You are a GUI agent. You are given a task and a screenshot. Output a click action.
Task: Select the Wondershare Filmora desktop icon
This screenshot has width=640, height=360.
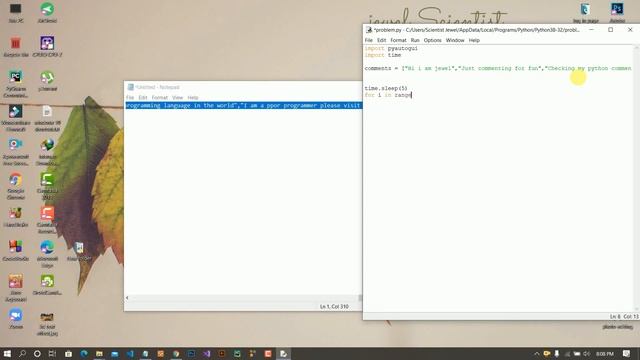pos(16,118)
